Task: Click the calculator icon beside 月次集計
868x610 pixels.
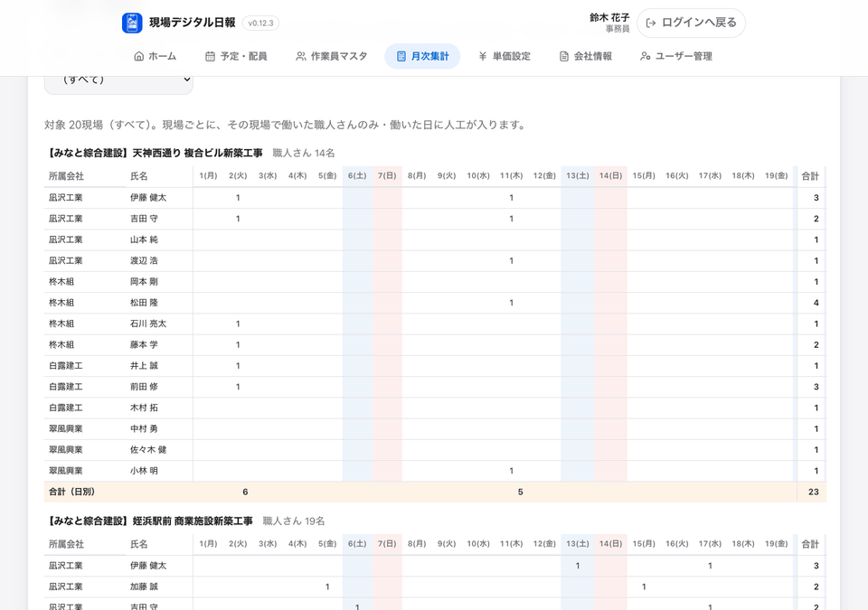Action: (401, 56)
